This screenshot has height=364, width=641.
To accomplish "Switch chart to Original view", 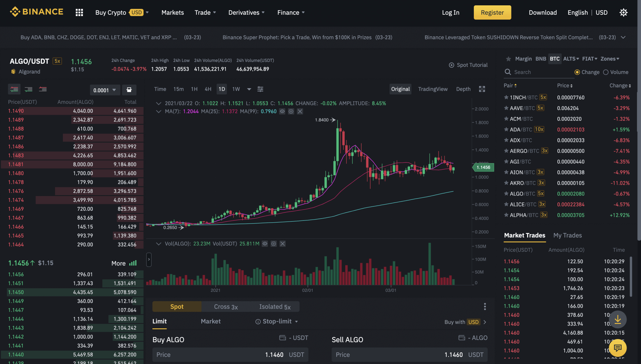I will point(400,89).
